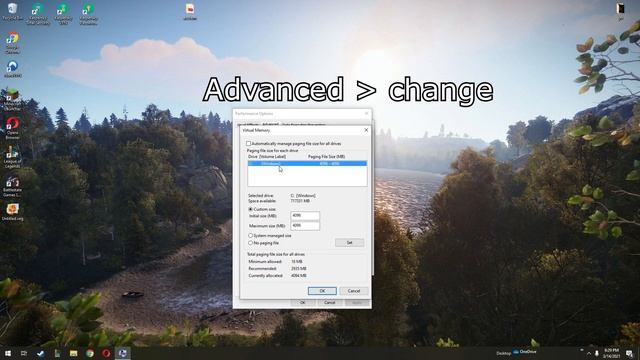Click the highlighted active app taskbar icon
Viewport: 640px width, 360px height.
[122, 353]
